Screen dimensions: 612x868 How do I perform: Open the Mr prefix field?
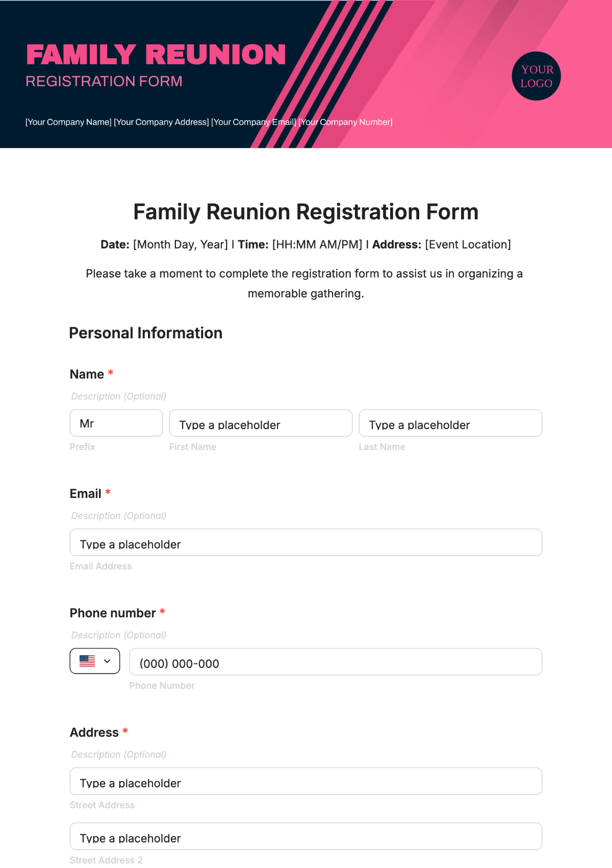click(116, 423)
